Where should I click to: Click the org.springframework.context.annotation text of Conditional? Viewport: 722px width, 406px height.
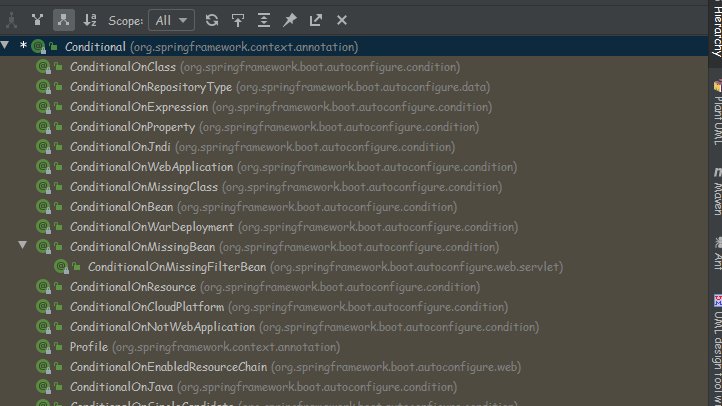coord(244,47)
